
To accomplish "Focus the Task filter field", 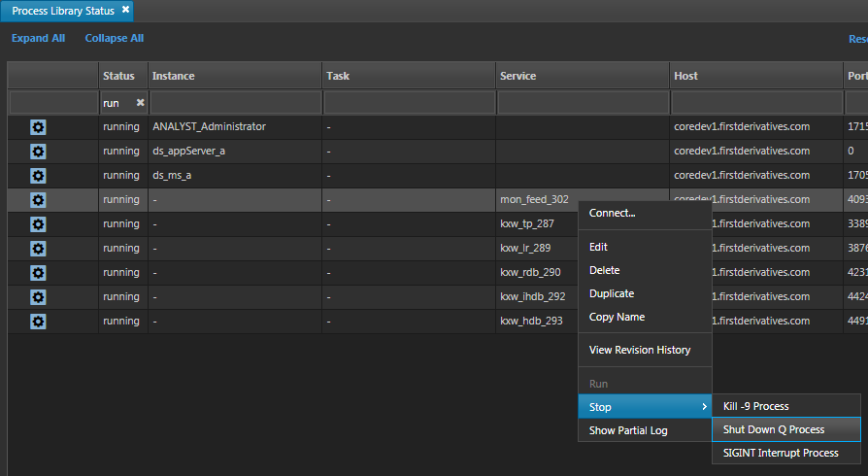I will (x=409, y=103).
